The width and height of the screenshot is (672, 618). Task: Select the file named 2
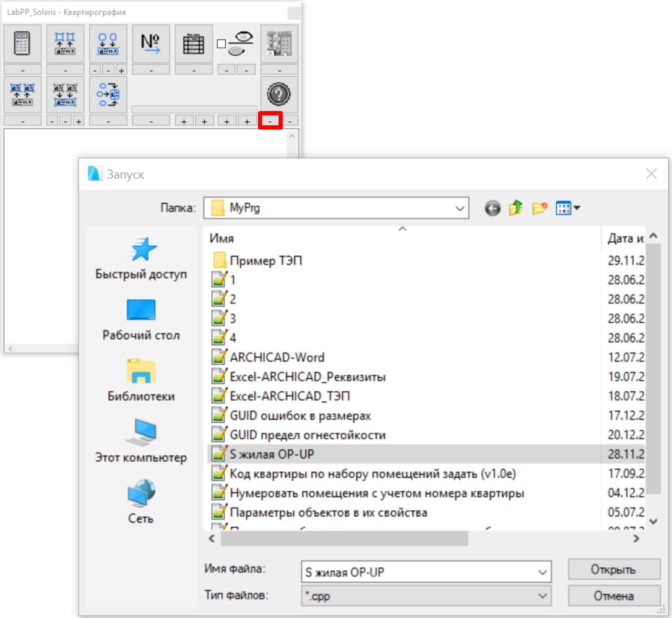(x=224, y=299)
